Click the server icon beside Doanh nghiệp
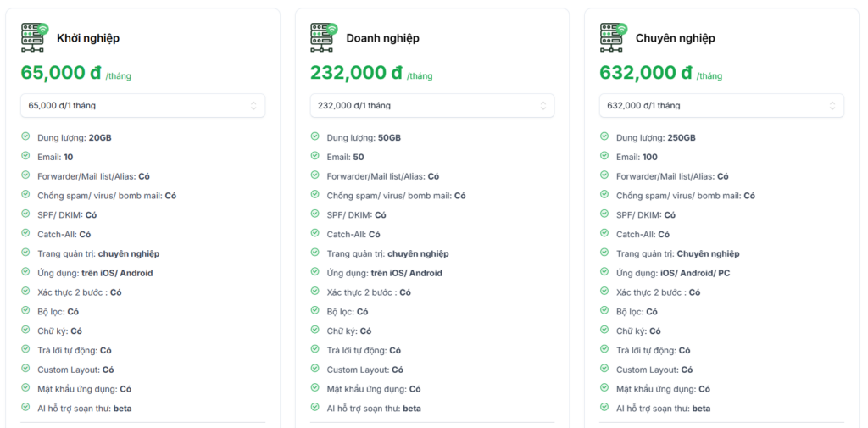 (324, 37)
